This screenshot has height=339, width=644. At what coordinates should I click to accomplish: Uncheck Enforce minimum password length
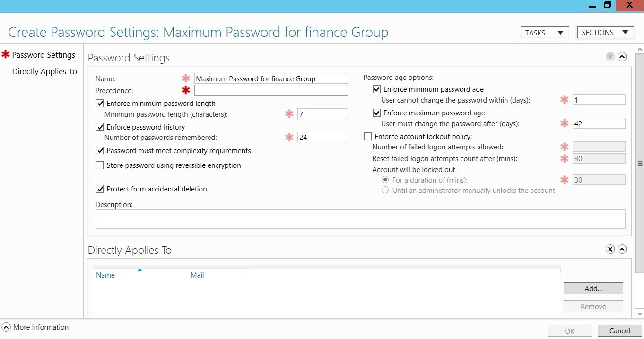point(100,104)
